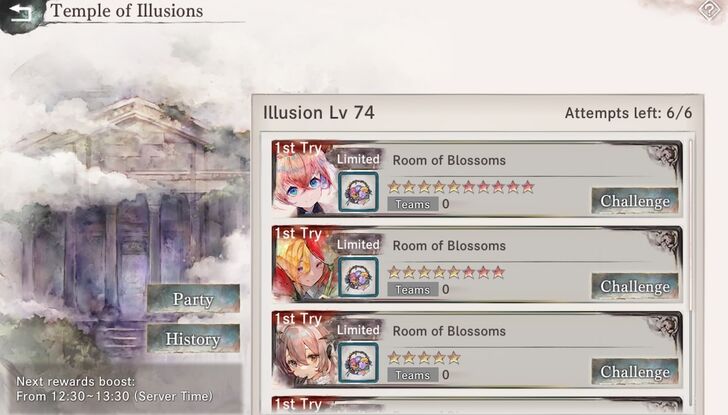Tap the ten-star difficulty rating
728x415 pixels.
(x=461, y=187)
